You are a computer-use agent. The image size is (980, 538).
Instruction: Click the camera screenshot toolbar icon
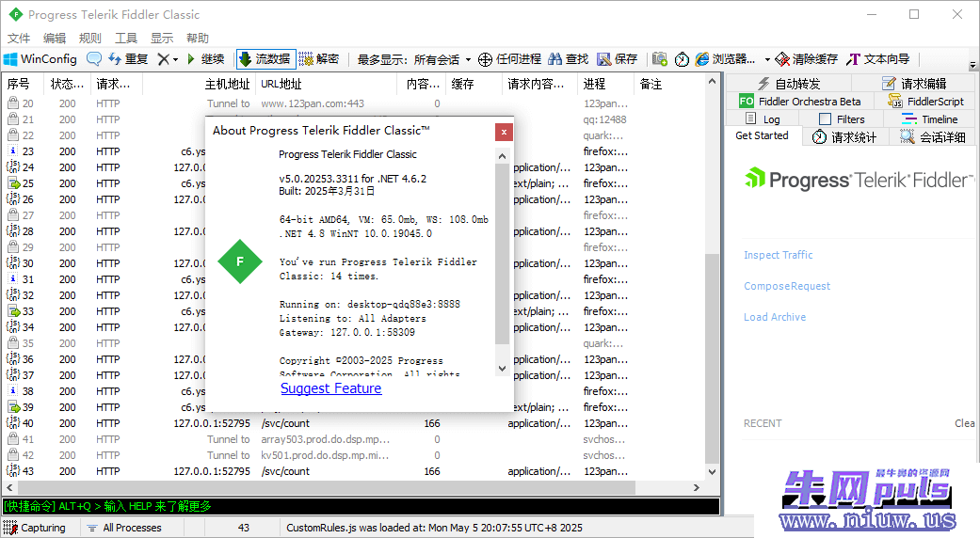tap(659, 59)
